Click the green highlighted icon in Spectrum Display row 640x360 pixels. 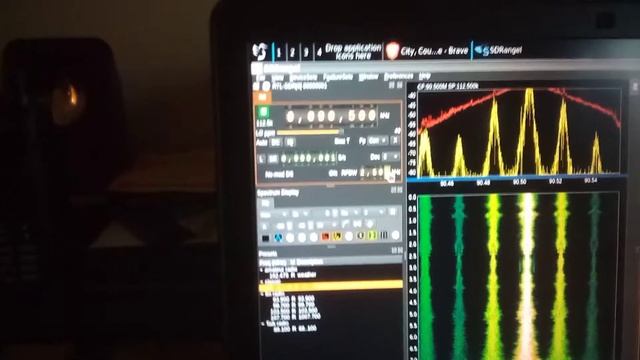(x=372, y=236)
